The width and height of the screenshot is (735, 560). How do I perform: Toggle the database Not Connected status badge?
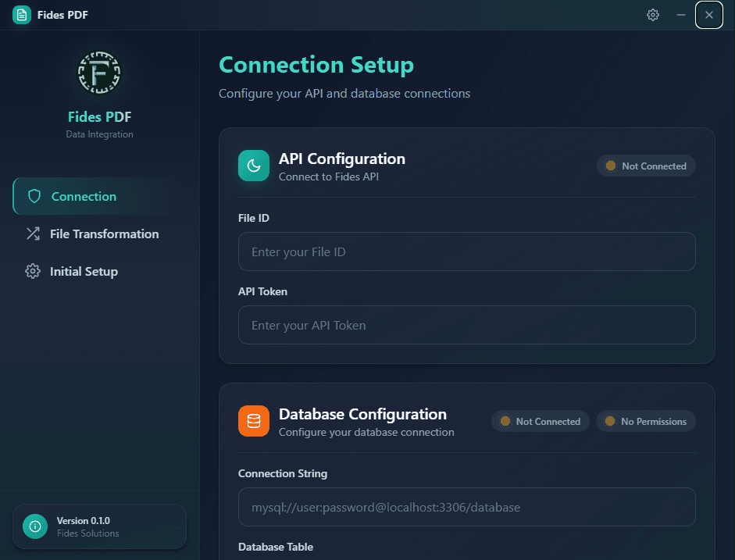(540, 421)
